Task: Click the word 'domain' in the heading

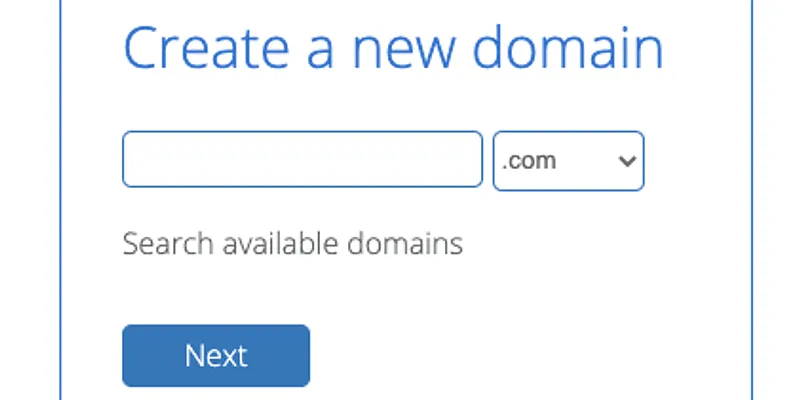Action: 567,48
